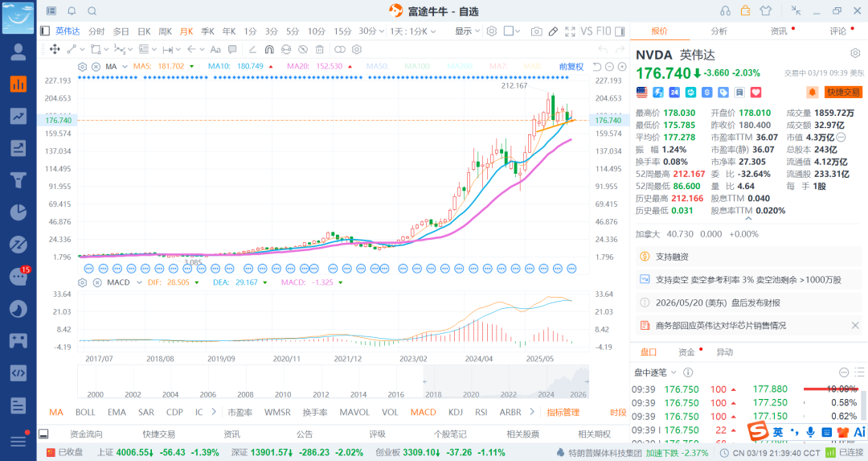Open price alert bell for NVDA
The height and width of the screenshot is (461, 868).
coord(812,92)
